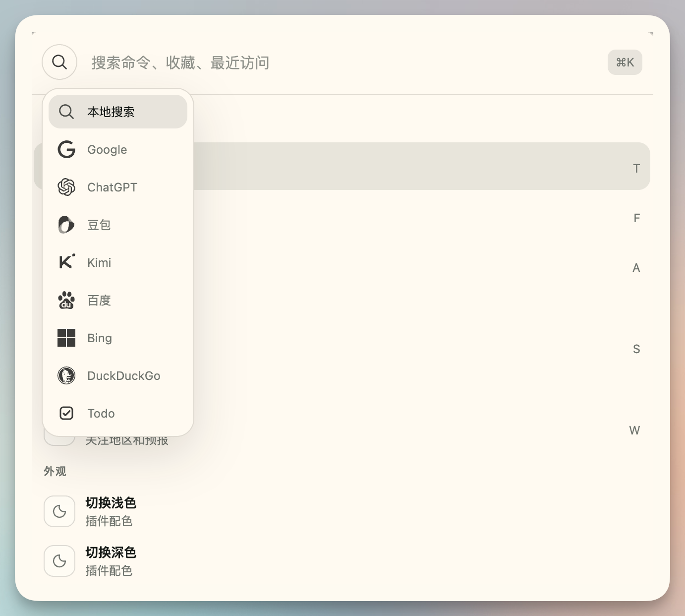Click the ChatGPT knot logo icon
The image size is (685, 616).
click(x=66, y=187)
